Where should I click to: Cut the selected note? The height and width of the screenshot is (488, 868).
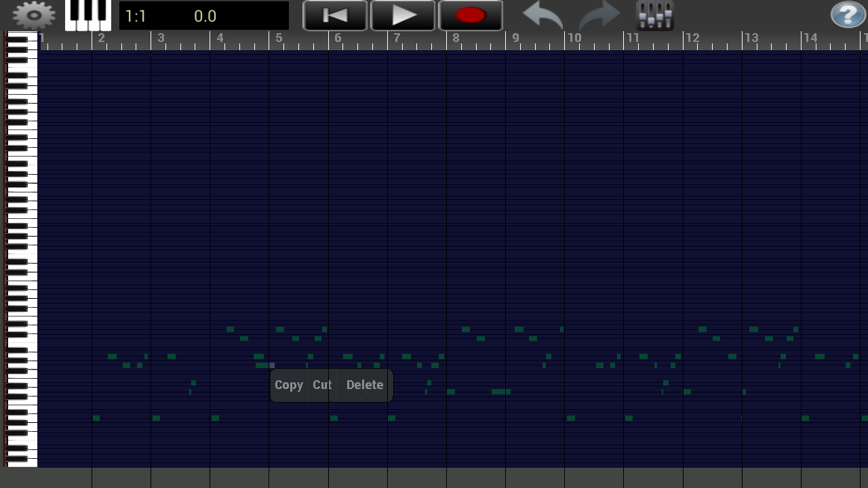pos(321,385)
